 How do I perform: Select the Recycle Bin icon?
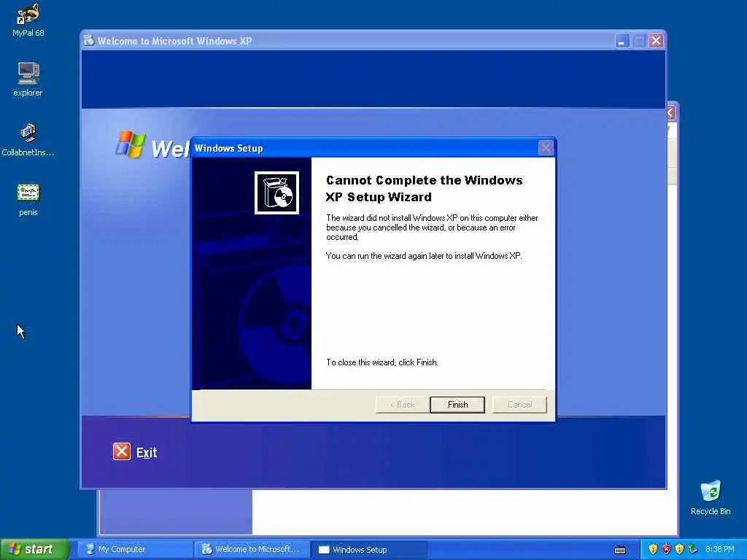tap(711, 497)
